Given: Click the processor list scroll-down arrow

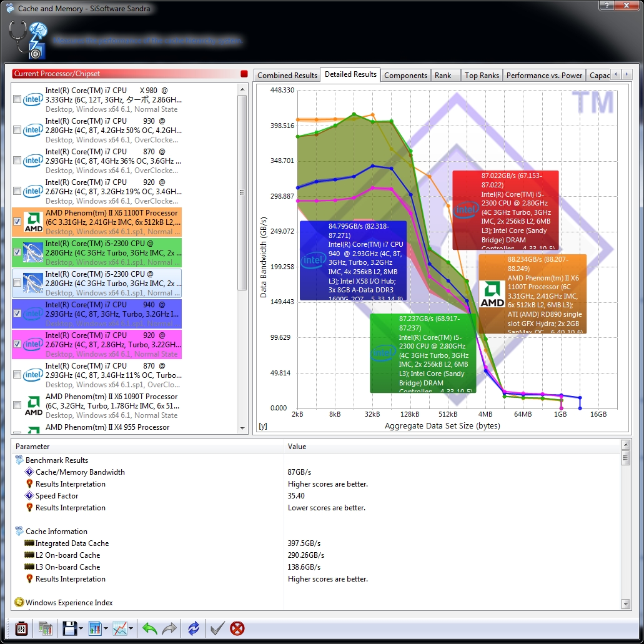Looking at the screenshot, I should [x=242, y=429].
